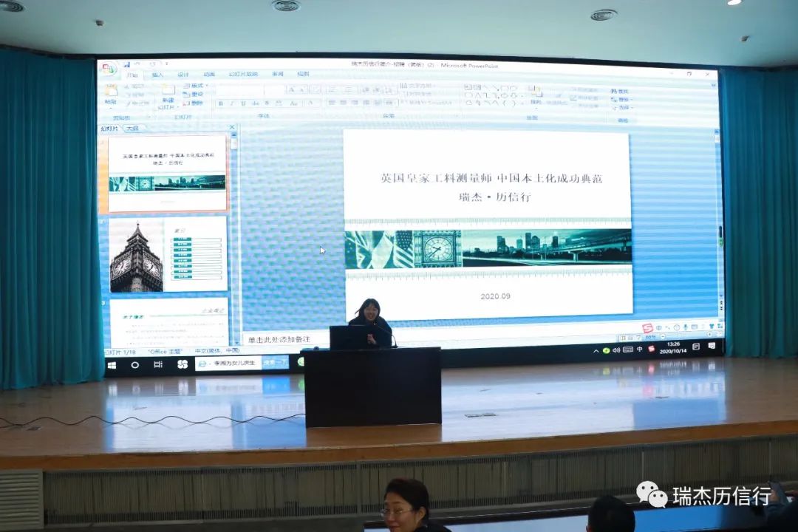Open the 选择 dropdown in editing group
This screenshot has width=798, height=532.
click(622, 108)
